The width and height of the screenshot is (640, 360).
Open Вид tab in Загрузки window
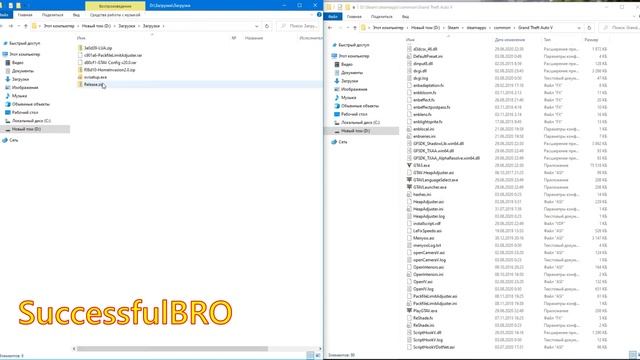coord(76,15)
